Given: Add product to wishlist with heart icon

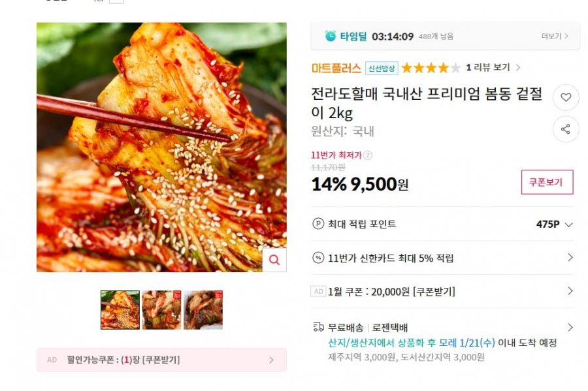Looking at the screenshot, I should [x=566, y=97].
